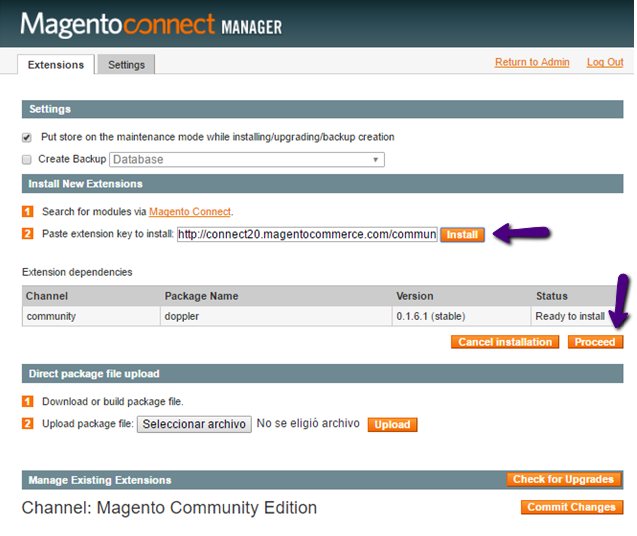Screen dimensions: 637x536
Task: Click the 'Direct package file upload' section header
Action: tap(323, 373)
